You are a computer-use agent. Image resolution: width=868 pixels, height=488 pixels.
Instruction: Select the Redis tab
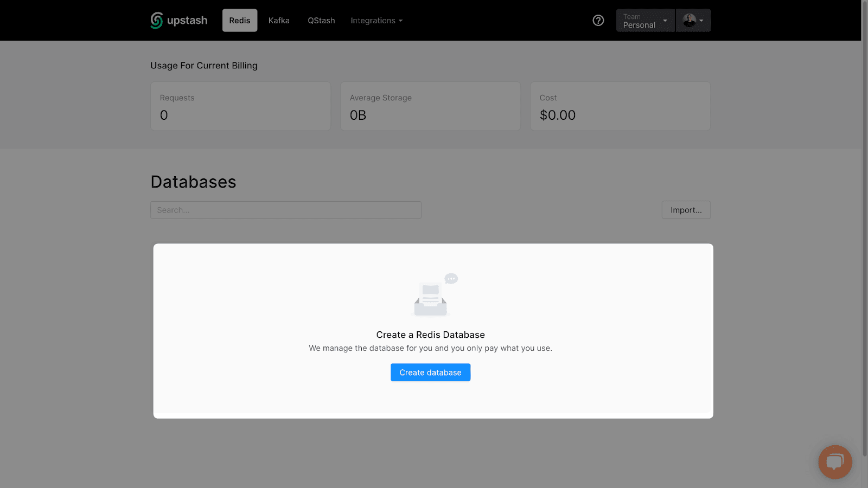coord(239,20)
